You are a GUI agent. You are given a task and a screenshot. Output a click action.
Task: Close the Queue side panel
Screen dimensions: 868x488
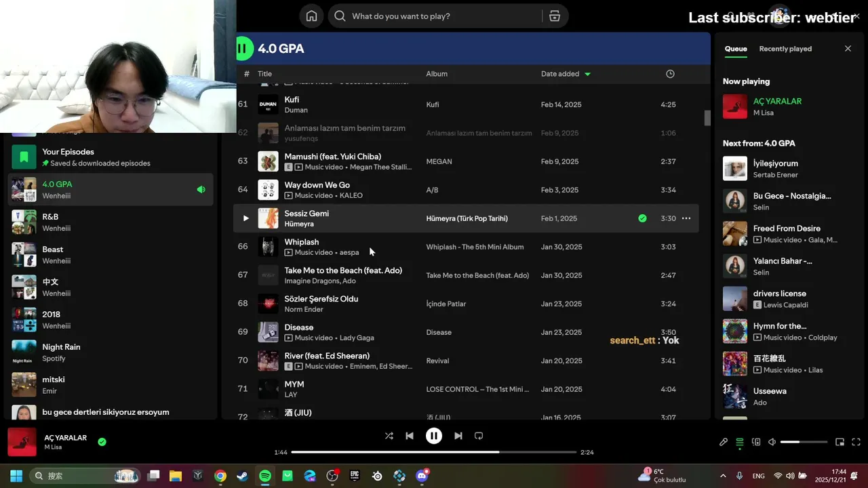tap(848, 49)
